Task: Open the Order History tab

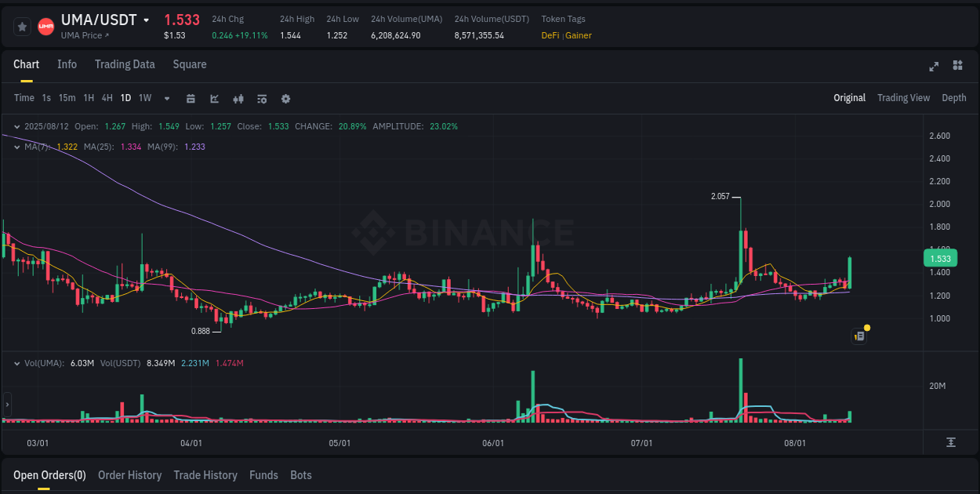Action: coord(129,474)
